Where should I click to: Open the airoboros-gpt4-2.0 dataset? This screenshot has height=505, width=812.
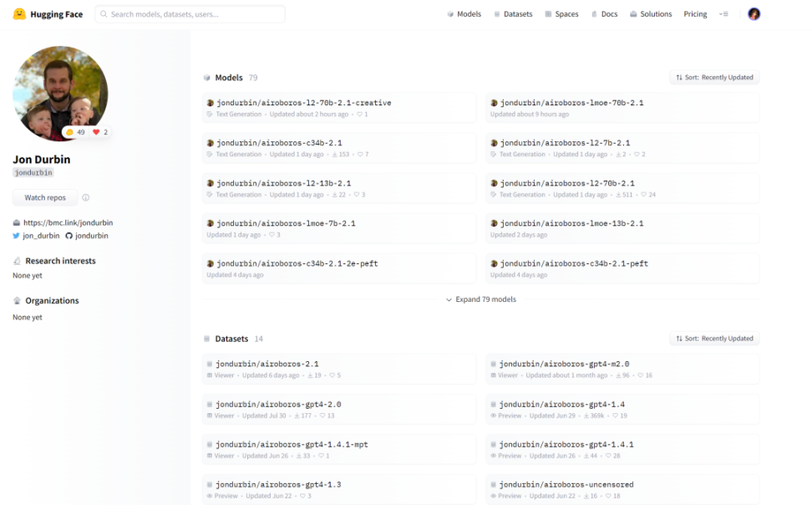point(339,409)
